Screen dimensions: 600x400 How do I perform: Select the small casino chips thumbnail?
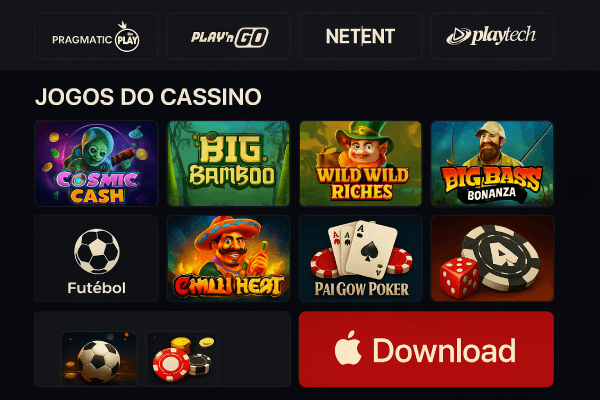click(x=182, y=358)
